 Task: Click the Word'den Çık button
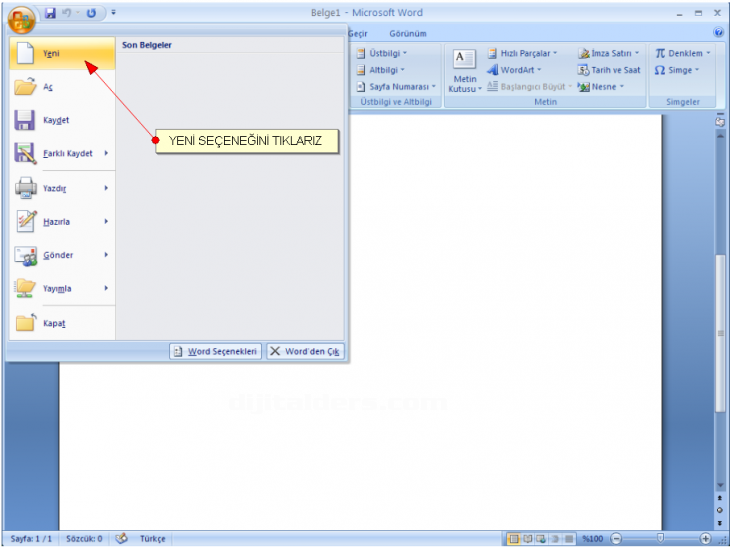[305, 351]
